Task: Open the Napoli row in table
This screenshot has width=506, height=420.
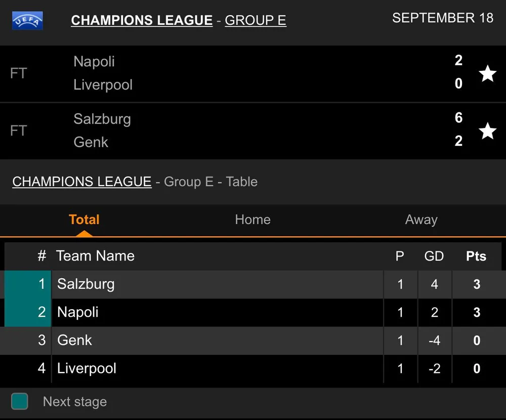Action: [78, 312]
